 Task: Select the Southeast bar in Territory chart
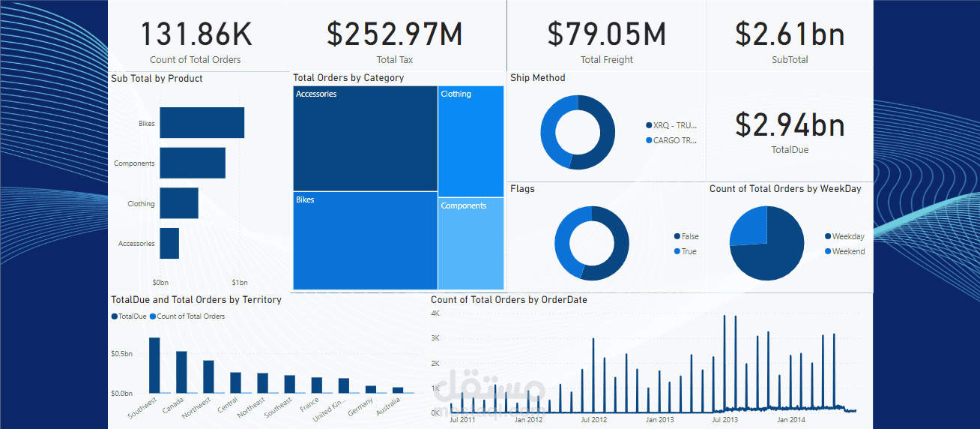tap(289, 384)
